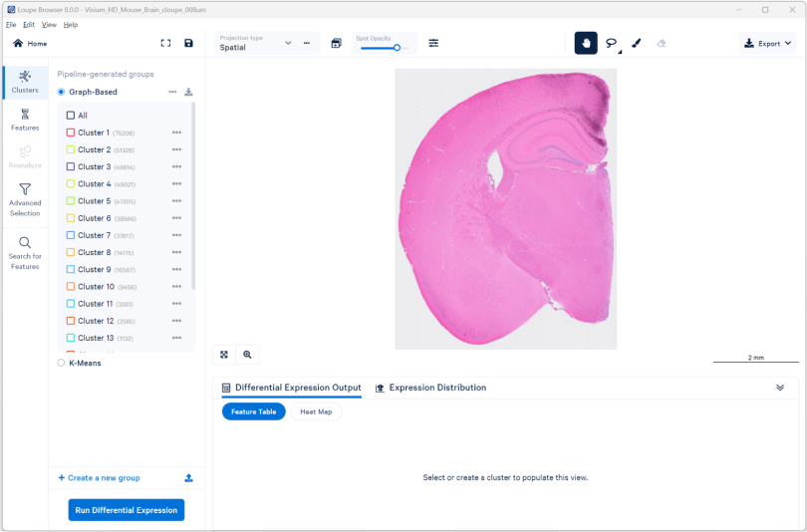The width and height of the screenshot is (807, 532).
Task: Select the brush tool in toolbar
Action: 637,43
